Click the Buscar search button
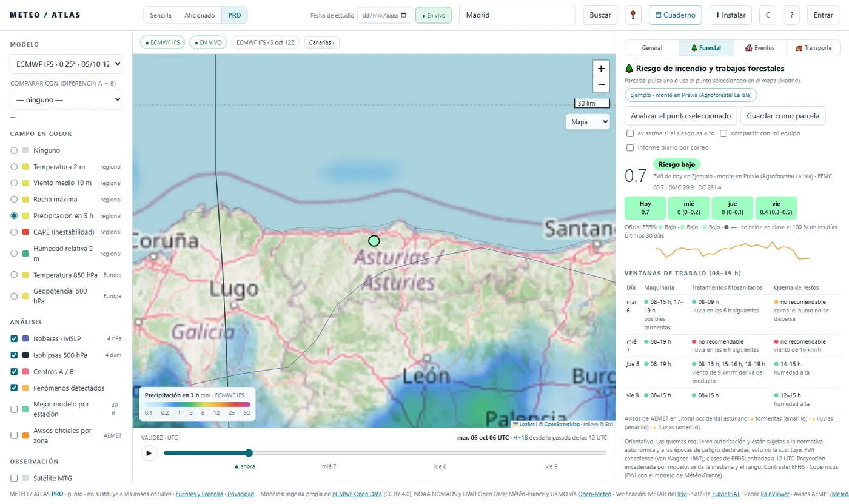 click(x=600, y=15)
